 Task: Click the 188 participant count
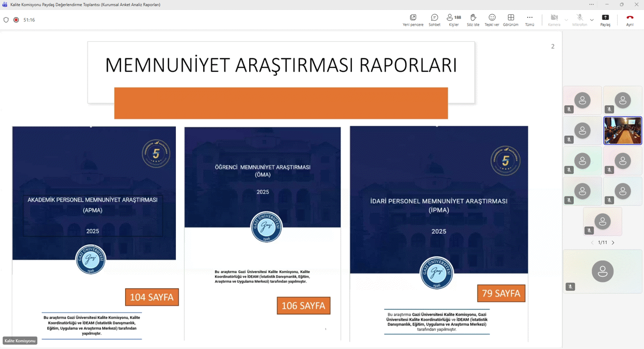point(458,17)
